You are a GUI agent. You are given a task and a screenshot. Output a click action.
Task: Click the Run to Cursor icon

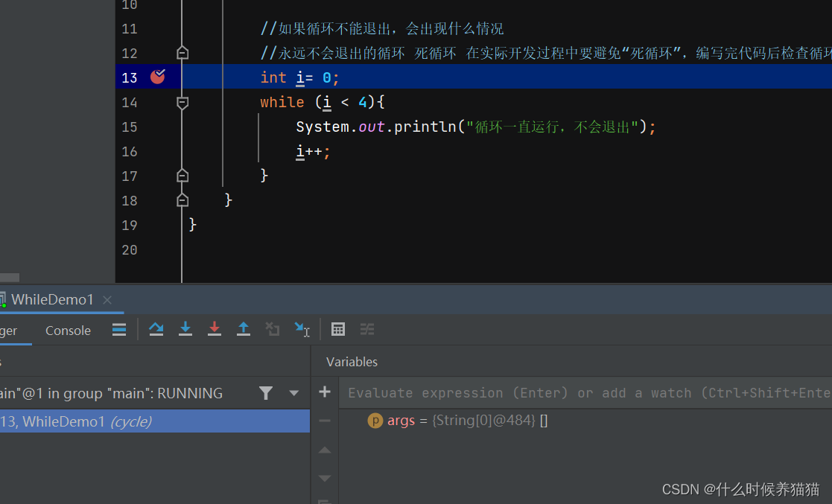302,329
